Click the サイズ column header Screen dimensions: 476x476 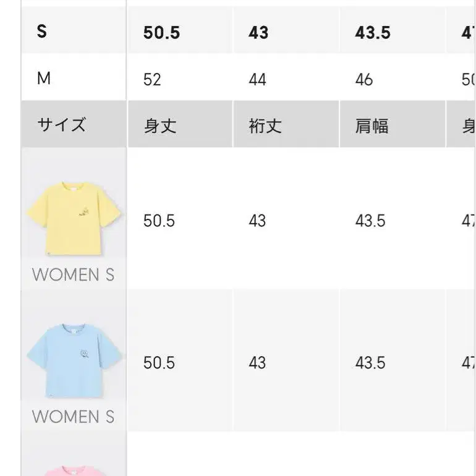coord(61,125)
